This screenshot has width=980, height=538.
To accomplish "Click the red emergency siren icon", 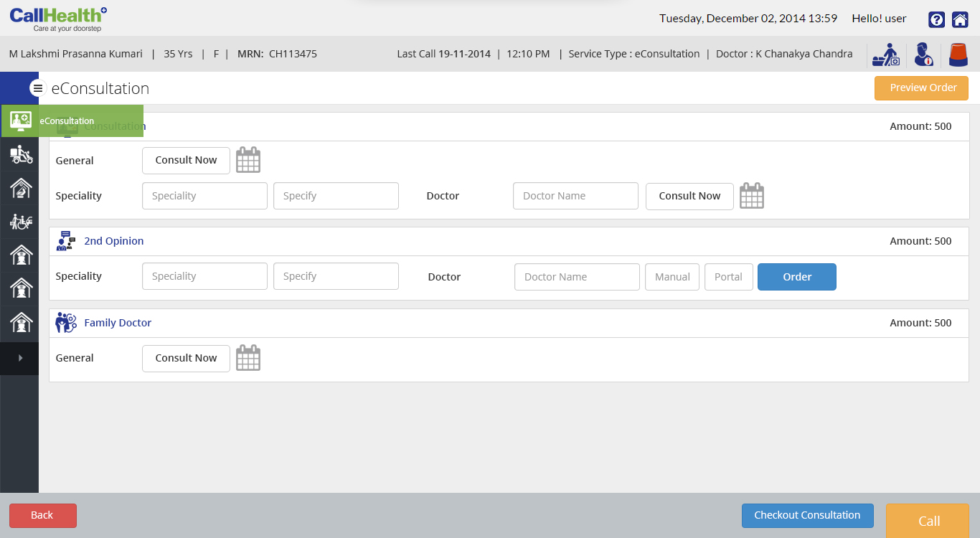I will coord(957,55).
